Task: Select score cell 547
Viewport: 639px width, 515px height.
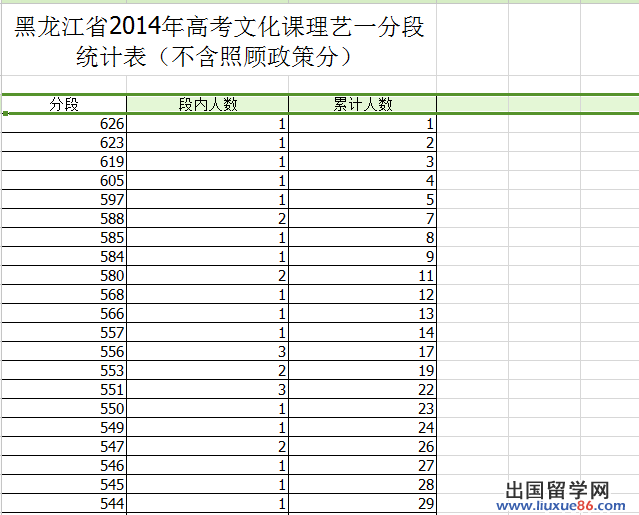Action: pyautogui.click(x=64, y=447)
